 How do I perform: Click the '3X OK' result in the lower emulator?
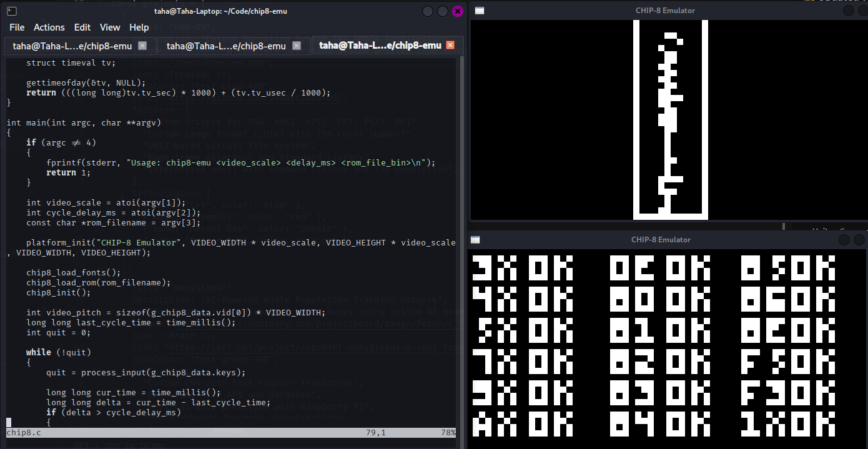pos(523,267)
